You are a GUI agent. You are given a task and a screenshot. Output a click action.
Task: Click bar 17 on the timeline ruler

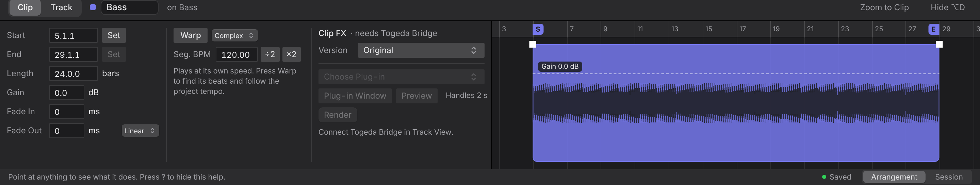[742, 29]
